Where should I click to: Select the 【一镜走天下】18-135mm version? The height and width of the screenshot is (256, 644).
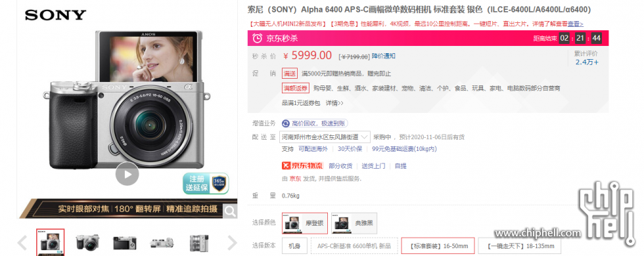pos(519,246)
